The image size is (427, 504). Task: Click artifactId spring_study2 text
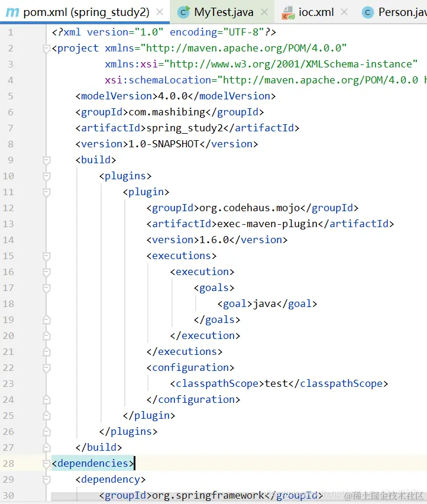[x=187, y=128]
